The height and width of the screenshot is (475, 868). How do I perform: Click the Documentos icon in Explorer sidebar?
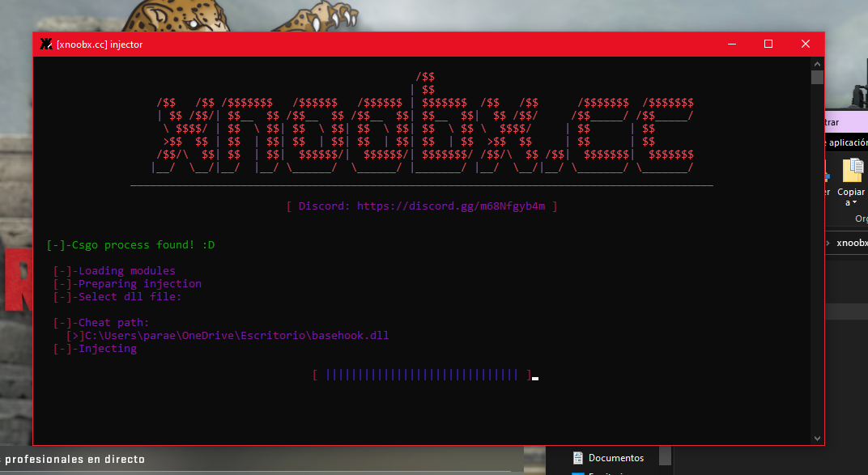(x=578, y=458)
